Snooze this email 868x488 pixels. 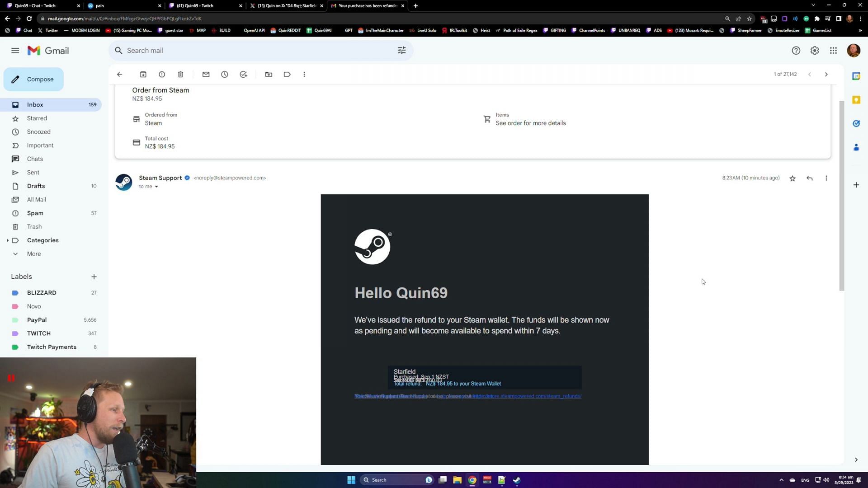point(225,75)
